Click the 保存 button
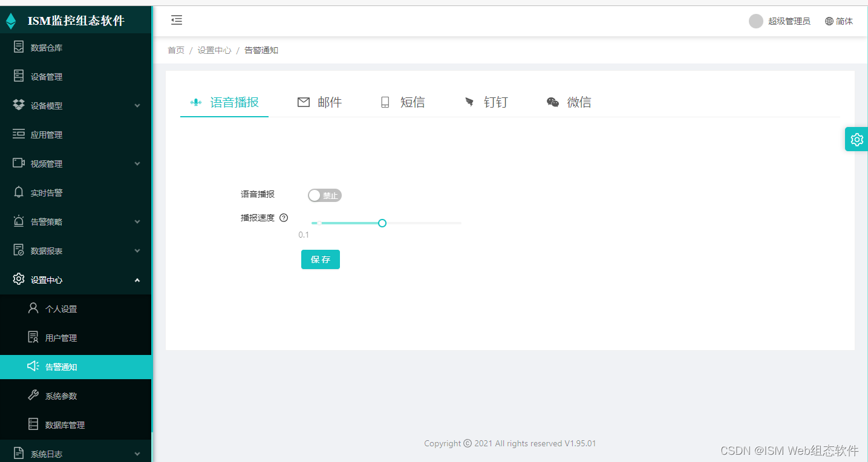The image size is (868, 462). coord(321,259)
